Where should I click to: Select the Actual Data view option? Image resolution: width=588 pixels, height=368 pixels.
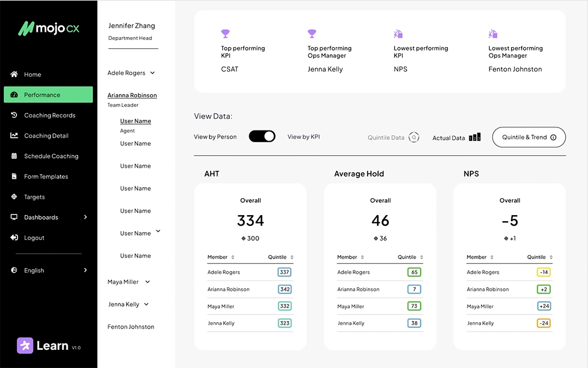[456, 138]
